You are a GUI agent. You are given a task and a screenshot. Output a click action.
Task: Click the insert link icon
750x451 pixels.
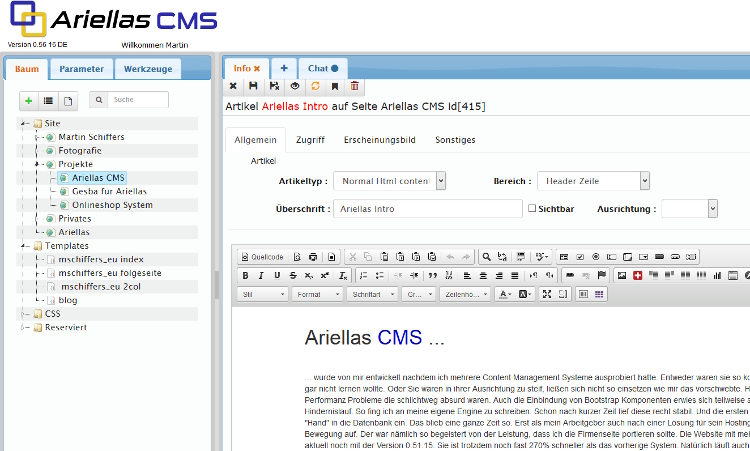coord(570,275)
